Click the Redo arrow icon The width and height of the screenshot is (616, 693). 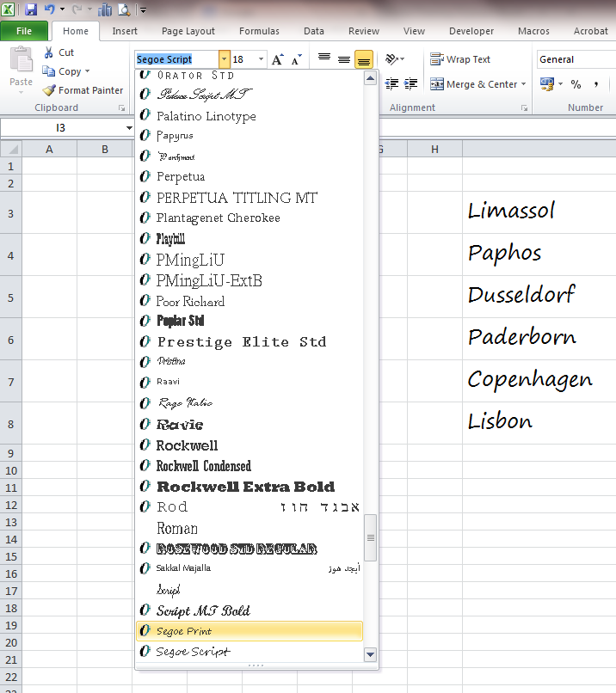click(x=77, y=9)
